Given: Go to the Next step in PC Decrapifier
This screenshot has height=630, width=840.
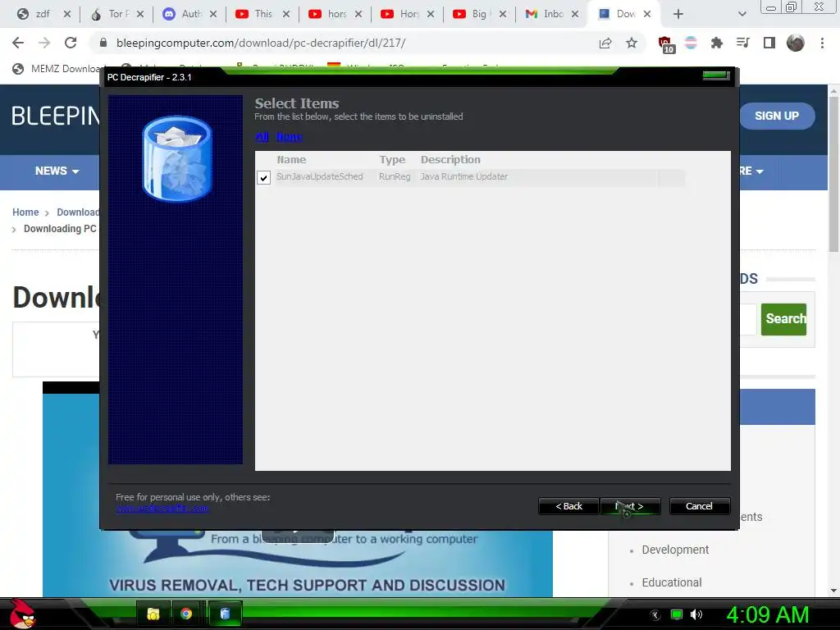Looking at the screenshot, I should pos(630,506).
